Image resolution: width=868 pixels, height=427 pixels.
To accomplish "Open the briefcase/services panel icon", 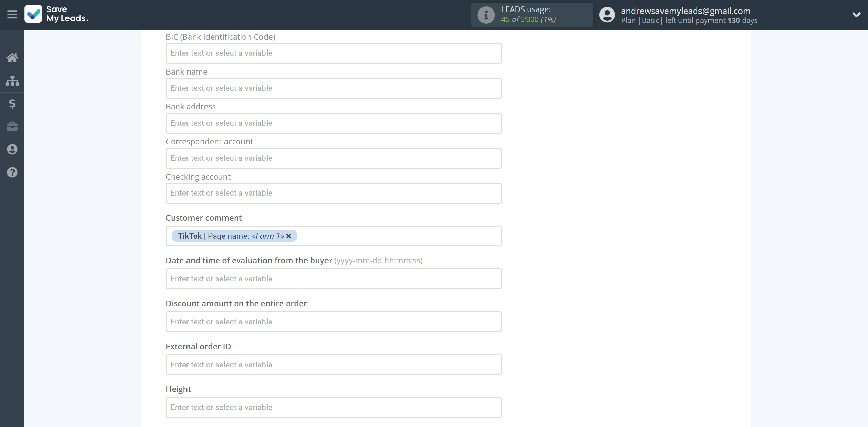I will tap(12, 126).
